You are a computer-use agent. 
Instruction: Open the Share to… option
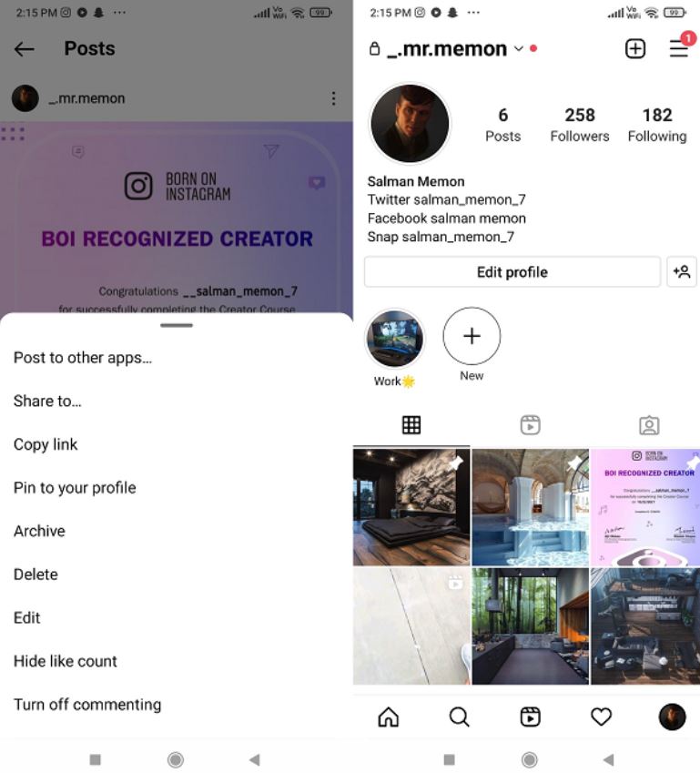pos(47,401)
